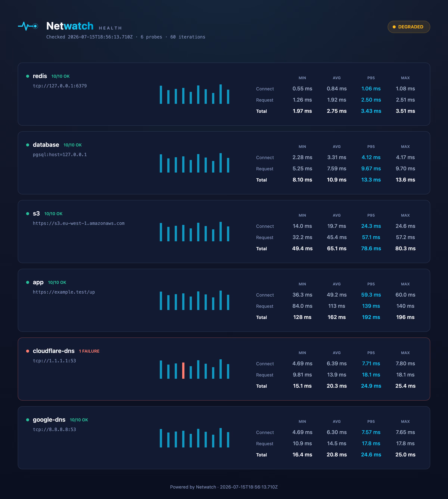Screen dimensions: 448x499
Task: Click the red status dot beside cloudflare-dns
Action: tap(28, 351)
